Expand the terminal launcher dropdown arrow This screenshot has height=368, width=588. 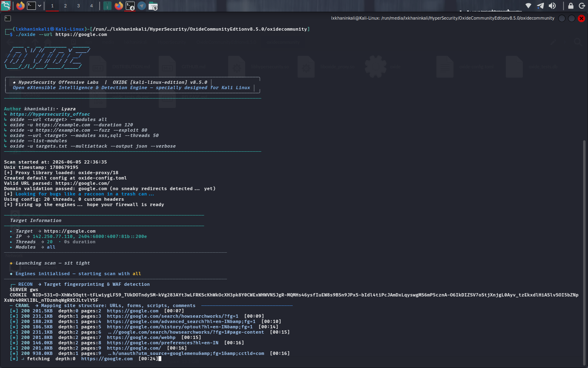tap(40, 6)
